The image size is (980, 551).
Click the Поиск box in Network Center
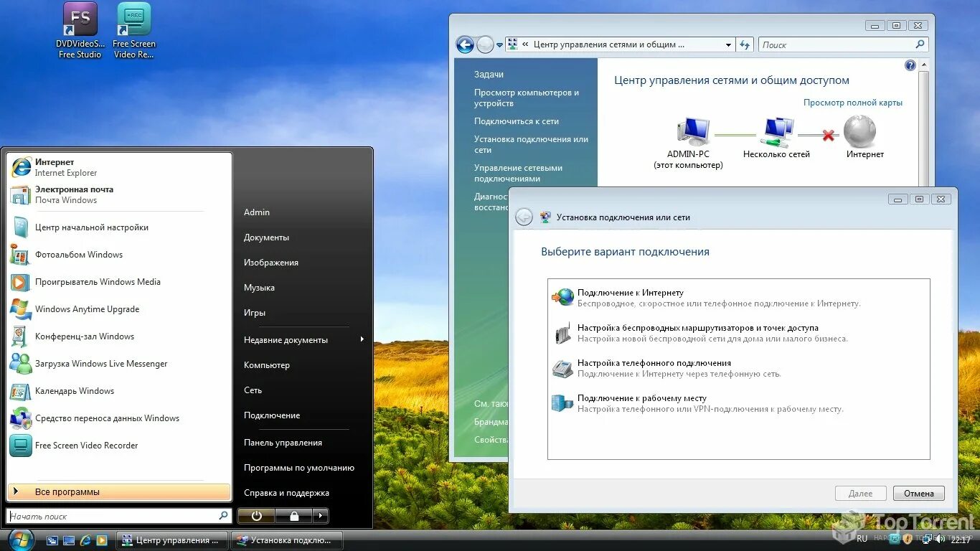tap(843, 44)
